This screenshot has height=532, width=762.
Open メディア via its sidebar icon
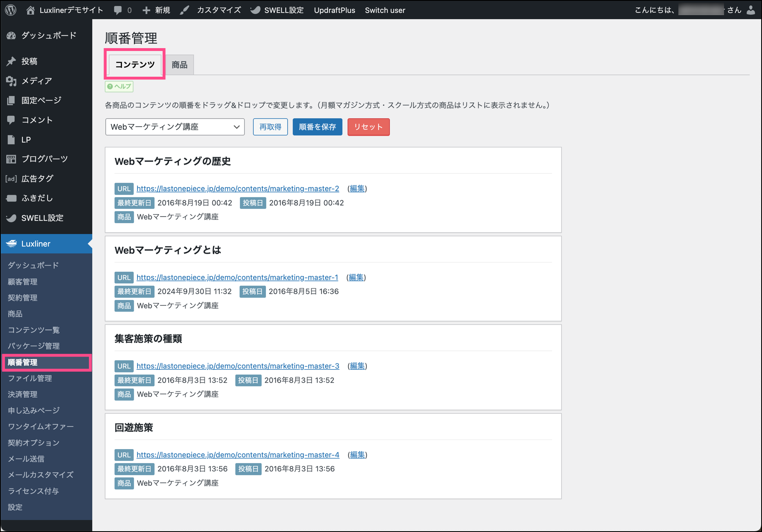(11, 81)
